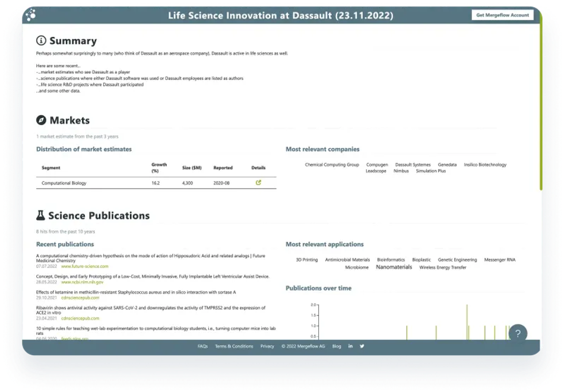The height and width of the screenshot is (392, 564).
Task: Select Messenger RNA application tag
Action: tap(500, 260)
